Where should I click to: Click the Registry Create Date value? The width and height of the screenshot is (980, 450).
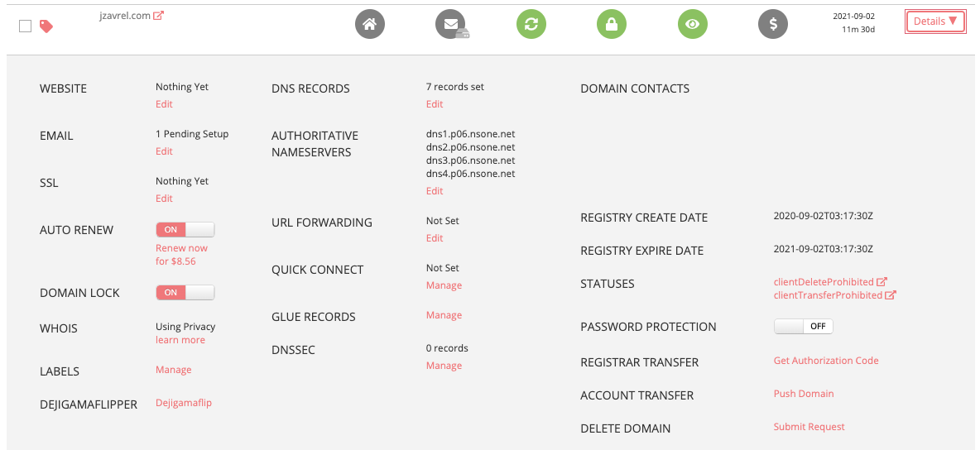[823, 216]
